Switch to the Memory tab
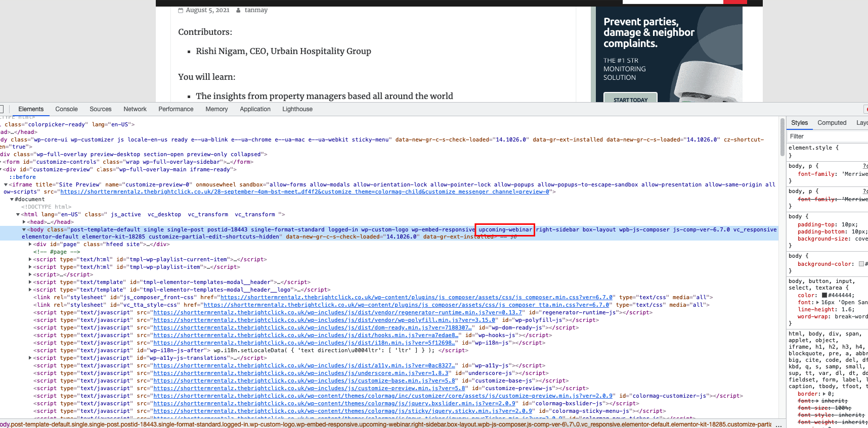Screen dimensions: 868x428 [216, 109]
